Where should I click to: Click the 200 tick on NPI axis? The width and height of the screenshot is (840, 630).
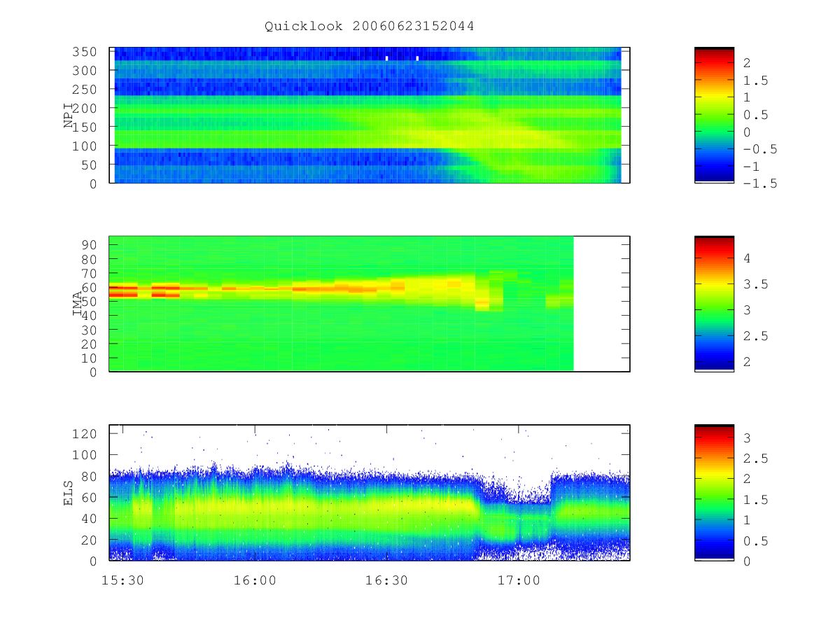[86, 108]
